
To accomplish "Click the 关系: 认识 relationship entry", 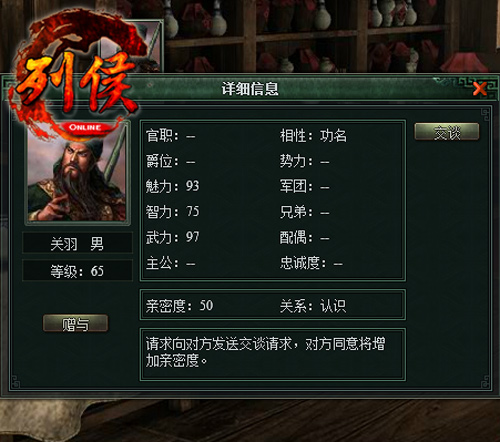I will tap(313, 305).
